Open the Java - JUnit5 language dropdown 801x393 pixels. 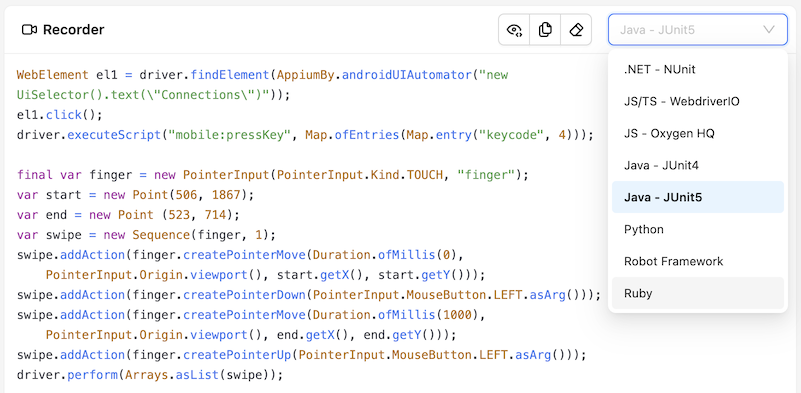[698, 30]
